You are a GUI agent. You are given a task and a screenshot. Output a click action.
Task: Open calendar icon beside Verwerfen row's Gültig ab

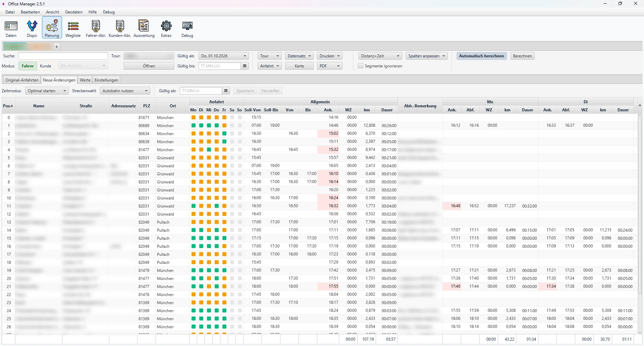226,91
